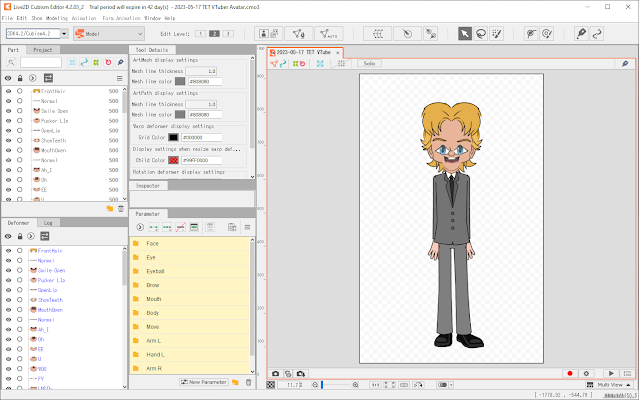Open the File menu

pyautogui.click(x=7, y=18)
